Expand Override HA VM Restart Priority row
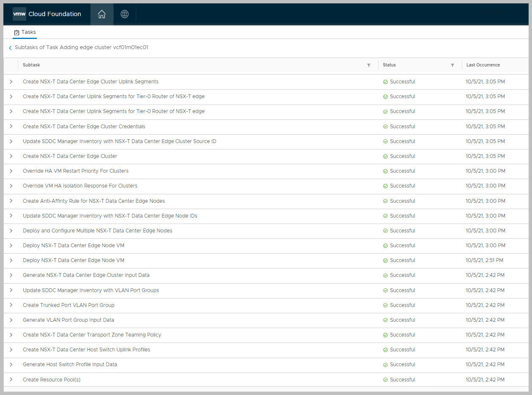Image resolution: width=532 pixels, height=395 pixels. [11, 171]
